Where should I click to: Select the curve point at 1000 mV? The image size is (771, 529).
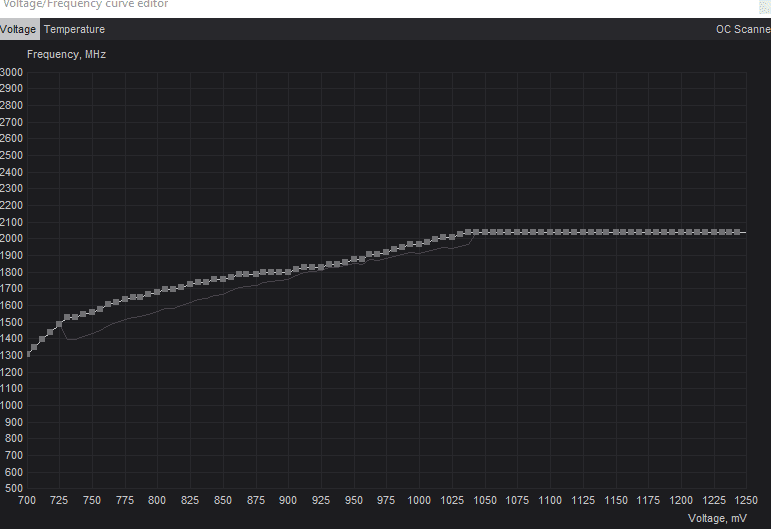[x=419, y=244]
